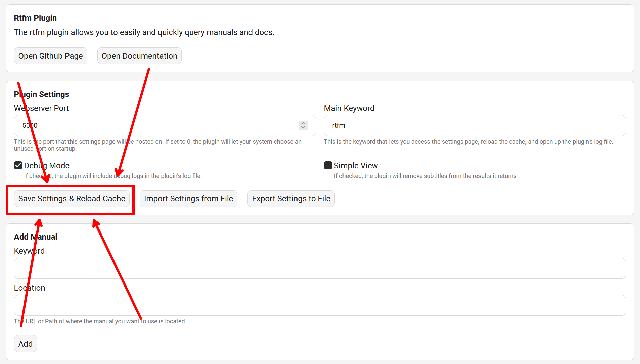Click Import Settings from File
This screenshot has height=364, width=640.
[188, 199]
